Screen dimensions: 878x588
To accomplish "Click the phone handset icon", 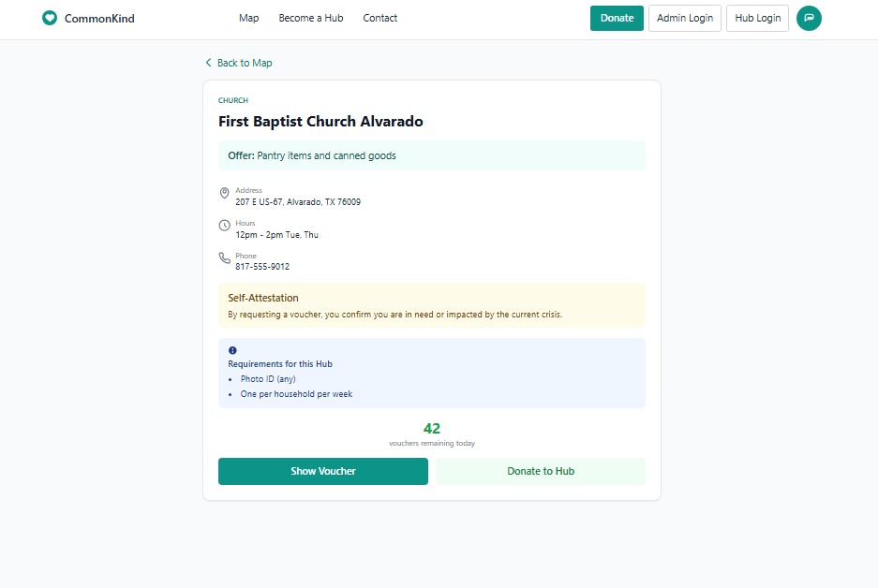I will coord(224,257).
